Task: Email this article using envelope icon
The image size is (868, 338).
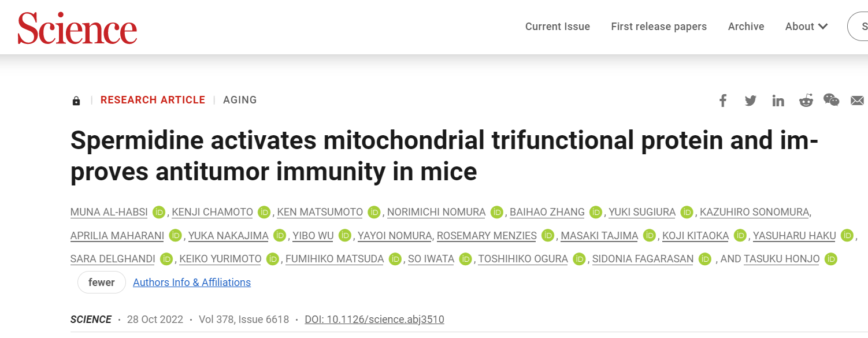Action: [857, 101]
